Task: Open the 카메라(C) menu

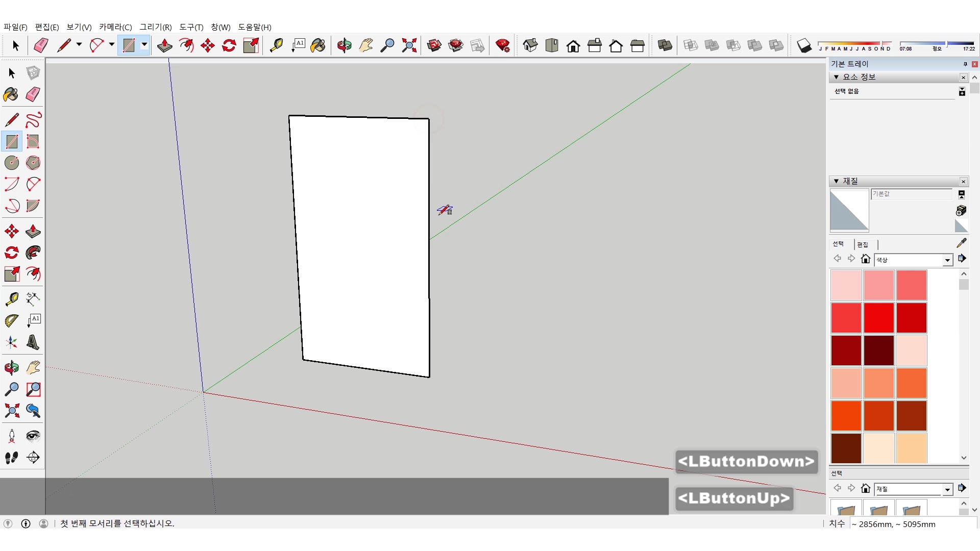Action: point(115,27)
